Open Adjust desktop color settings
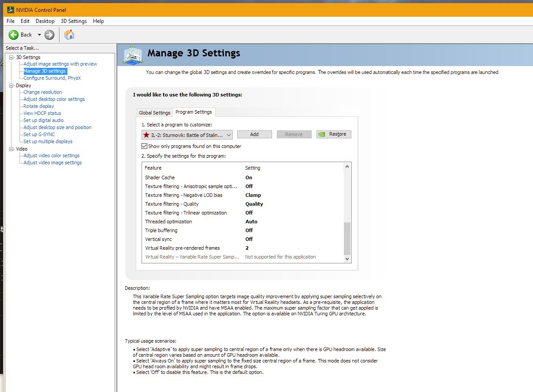The width and height of the screenshot is (533, 392). [54, 99]
